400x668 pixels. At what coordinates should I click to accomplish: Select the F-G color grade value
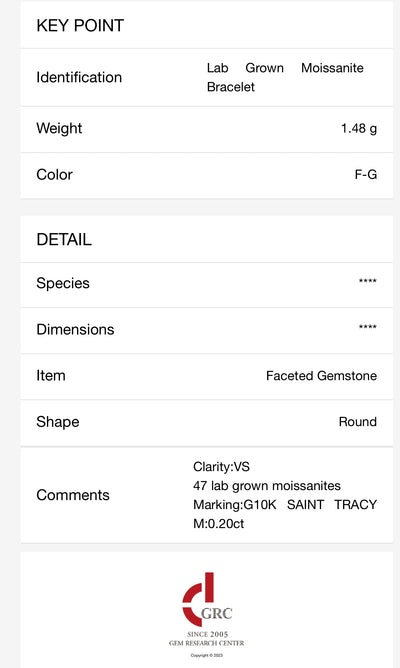[365, 175]
